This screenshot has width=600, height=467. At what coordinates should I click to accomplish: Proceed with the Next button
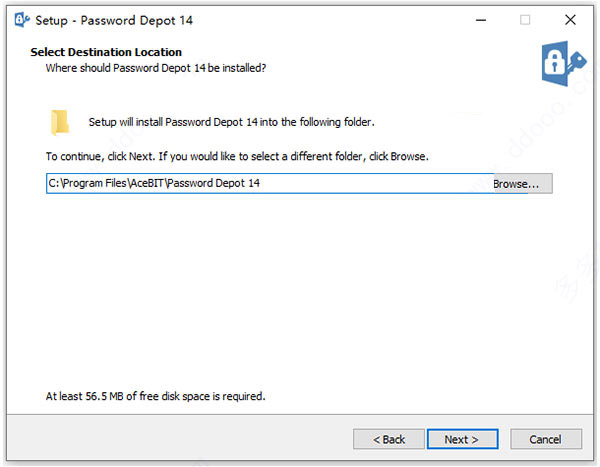coord(462,439)
